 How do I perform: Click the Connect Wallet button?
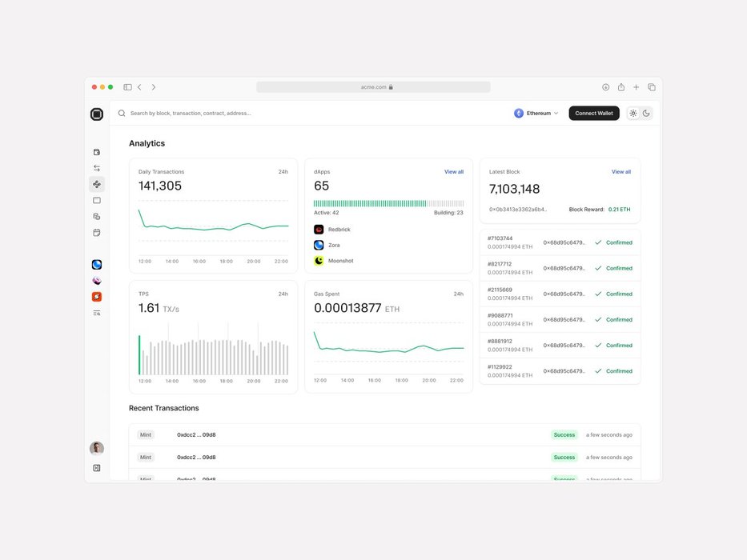(594, 114)
